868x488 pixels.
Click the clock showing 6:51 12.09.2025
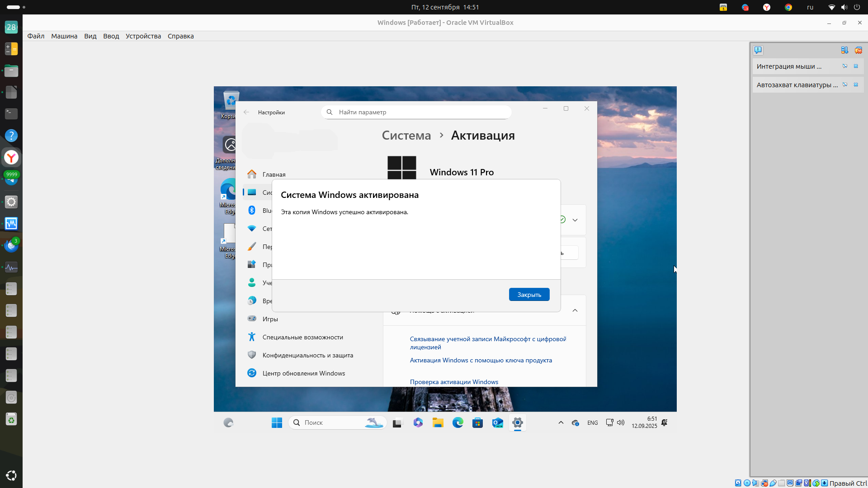click(x=644, y=422)
